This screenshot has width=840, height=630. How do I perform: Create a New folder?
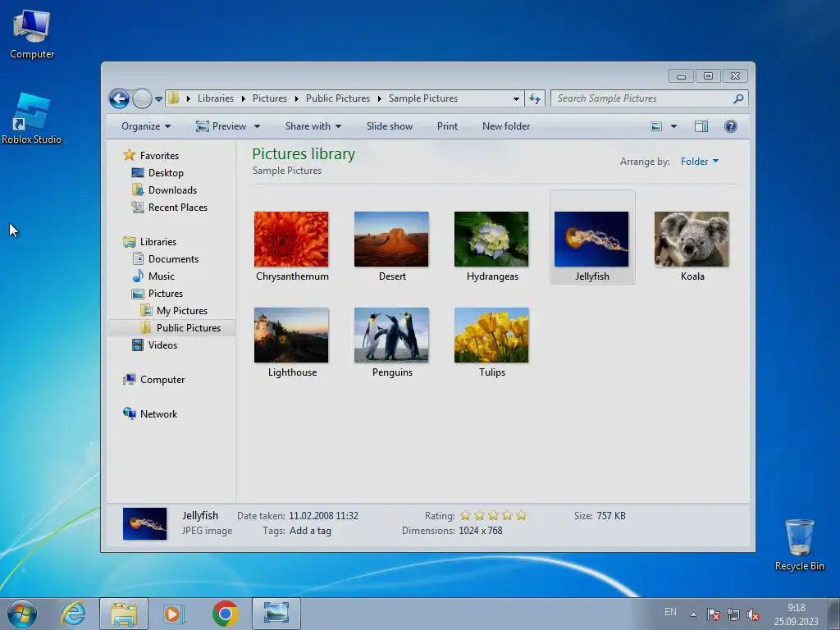(x=505, y=126)
